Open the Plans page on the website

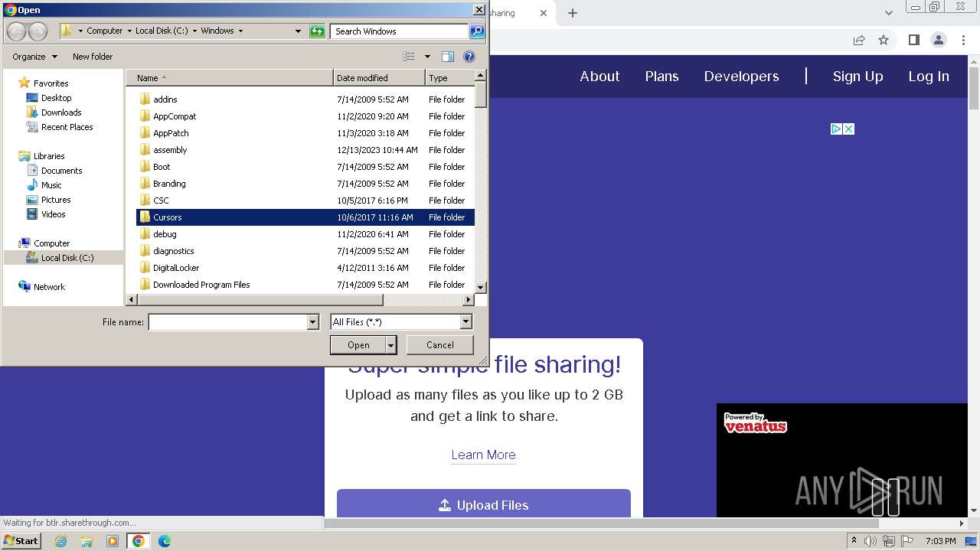click(661, 77)
